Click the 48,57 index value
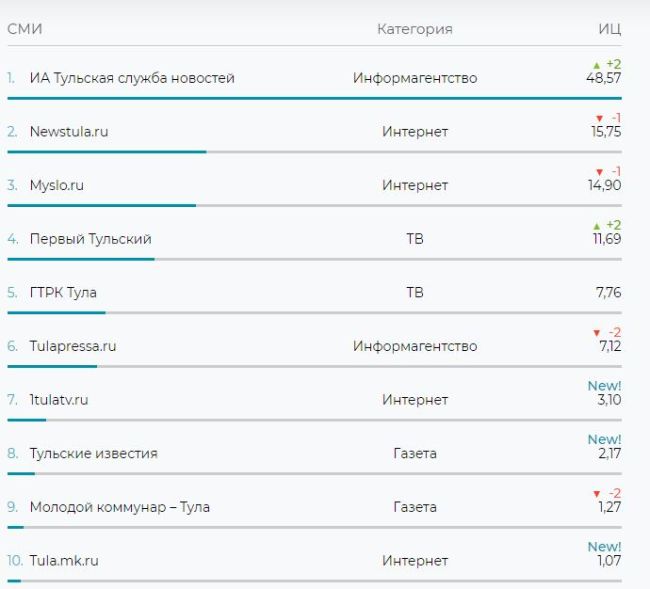 coord(604,78)
